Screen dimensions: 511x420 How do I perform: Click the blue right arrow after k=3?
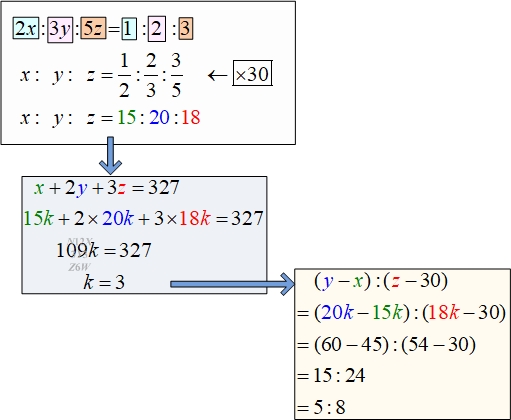[x=233, y=284]
